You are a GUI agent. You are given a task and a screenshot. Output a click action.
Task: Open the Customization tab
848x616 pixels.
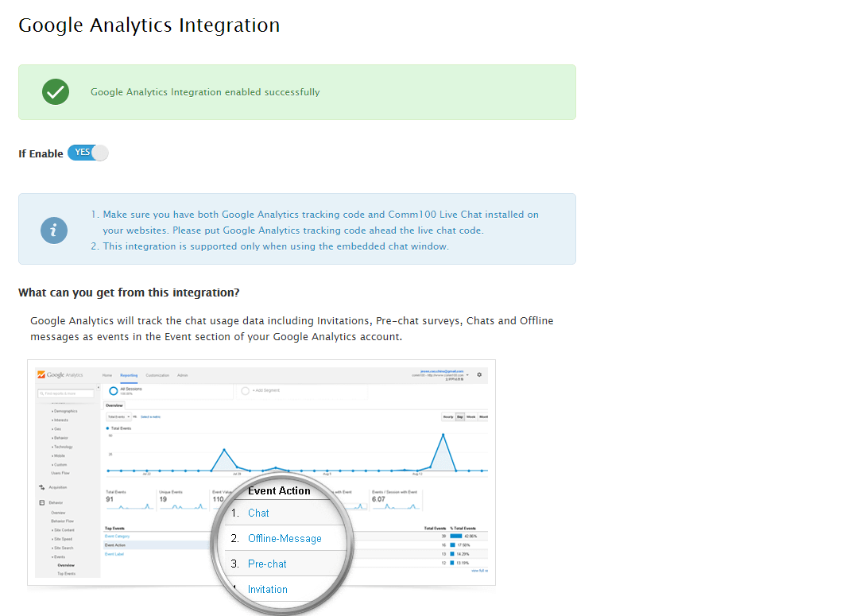point(157,374)
